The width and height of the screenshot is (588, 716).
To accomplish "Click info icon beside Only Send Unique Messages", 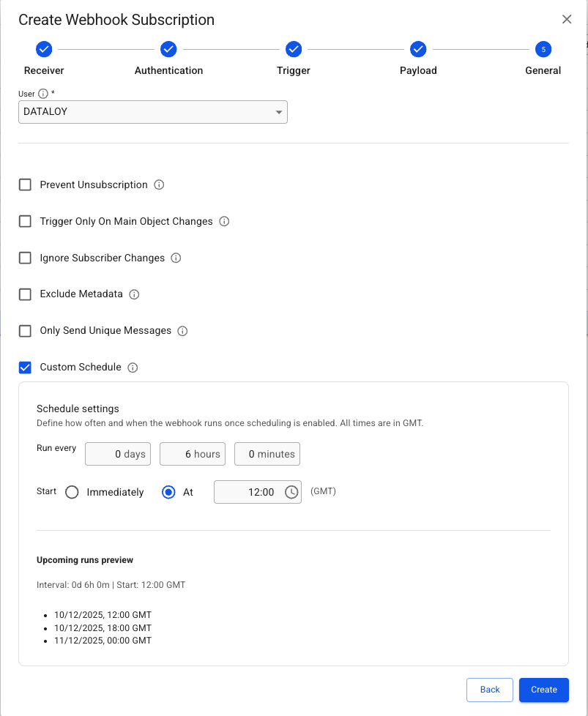I will [182, 331].
